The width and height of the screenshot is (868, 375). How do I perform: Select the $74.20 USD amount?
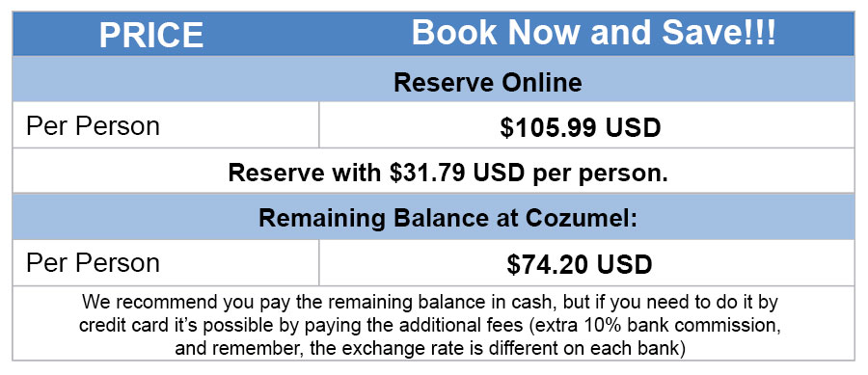[580, 265]
